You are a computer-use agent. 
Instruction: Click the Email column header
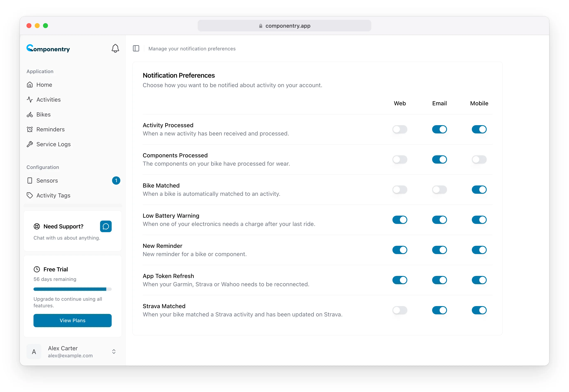tap(439, 103)
